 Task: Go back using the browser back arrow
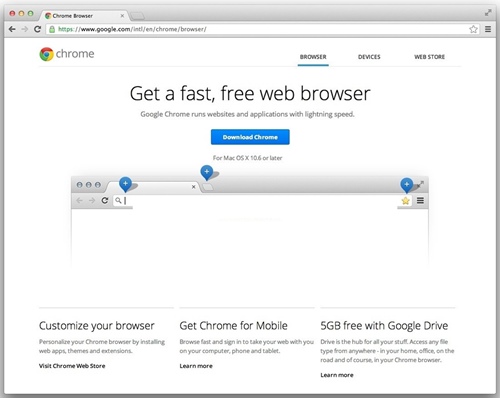click(x=12, y=29)
